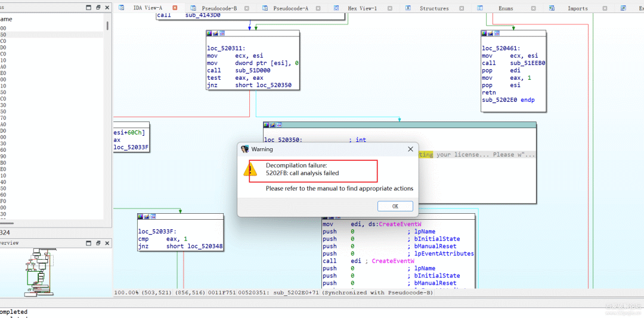The image size is (644, 318).
Task: Float the functions panel window
Action: click(x=98, y=8)
